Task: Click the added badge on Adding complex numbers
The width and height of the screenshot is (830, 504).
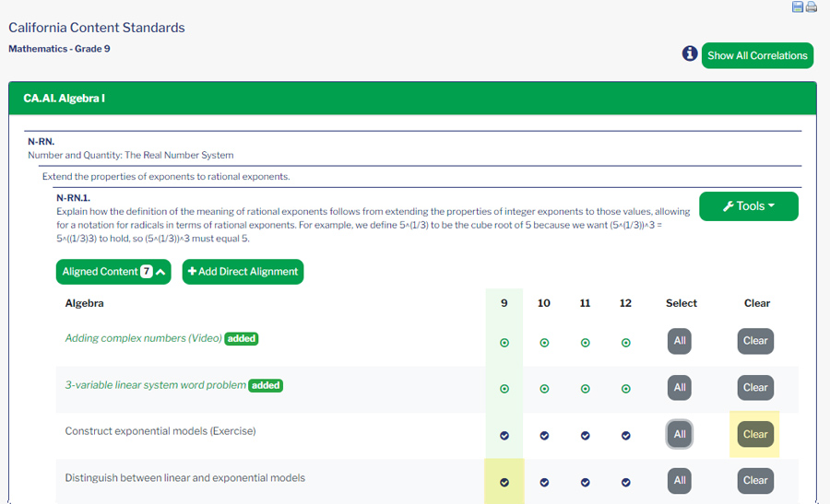Action: coord(242,338)
